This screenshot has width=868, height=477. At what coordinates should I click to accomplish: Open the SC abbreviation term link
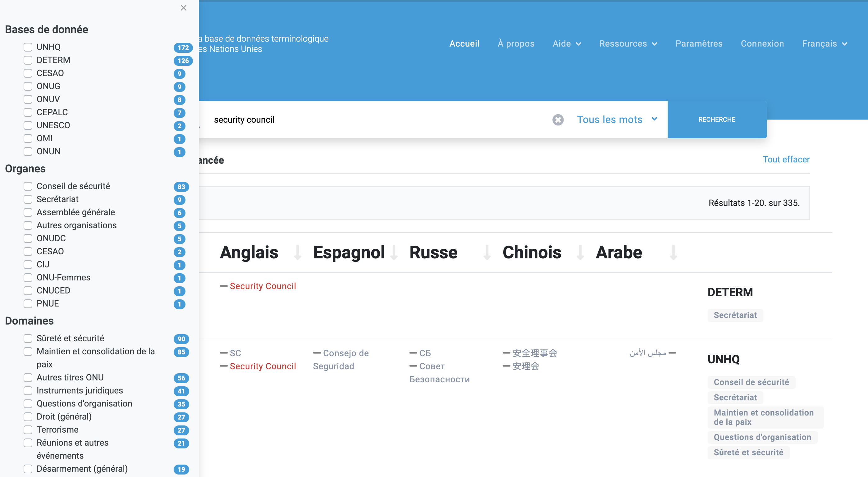(235, 353)
